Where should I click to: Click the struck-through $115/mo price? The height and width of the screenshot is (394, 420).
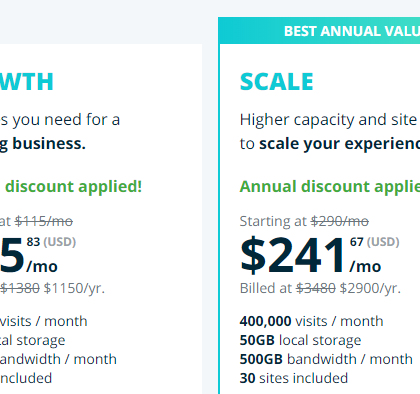click(x=44, y=221)
